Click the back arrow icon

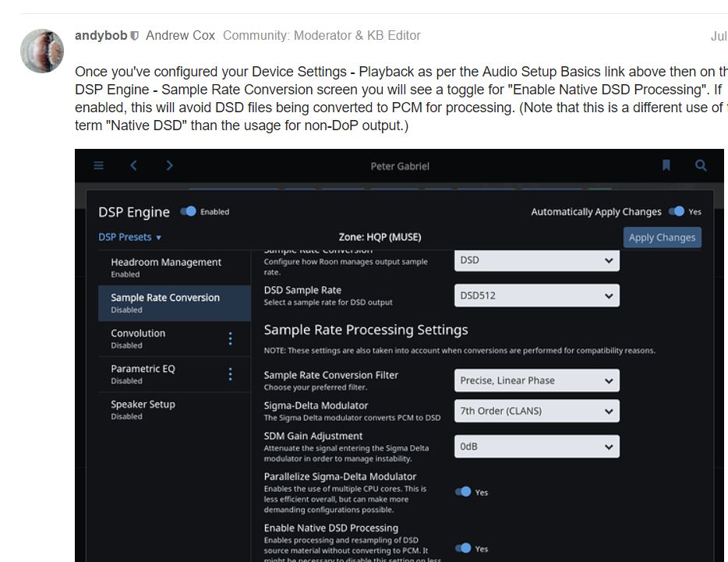coord(133,165)
